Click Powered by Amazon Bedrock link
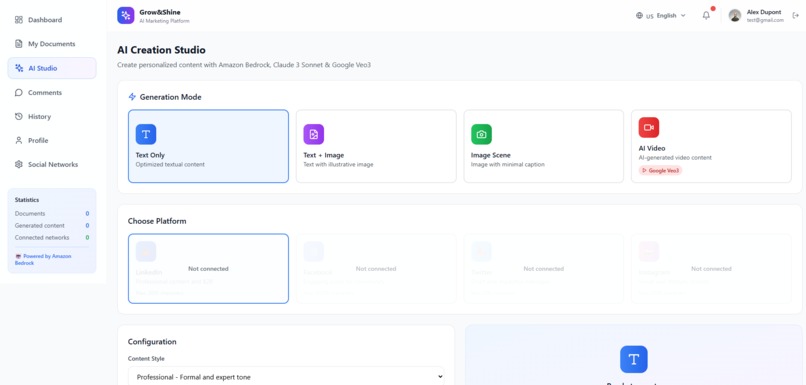Viewport: 806px width, 385px height. click(43, 259)
